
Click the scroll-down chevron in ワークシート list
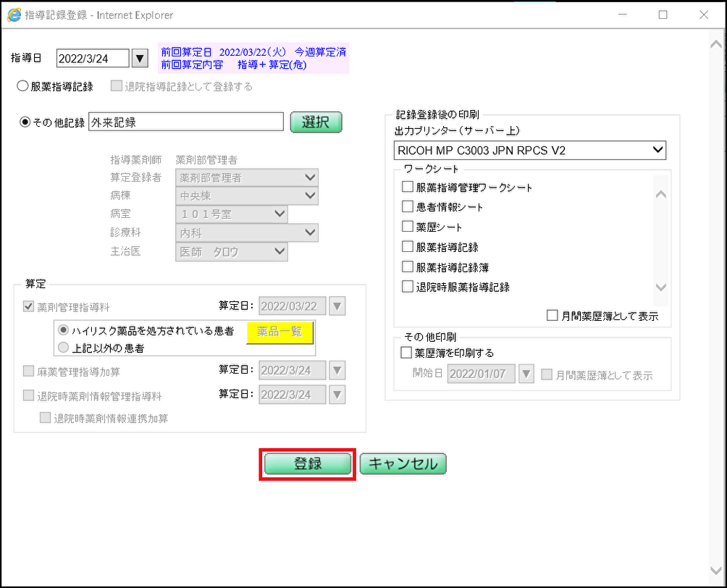click(x=660, y=287)
